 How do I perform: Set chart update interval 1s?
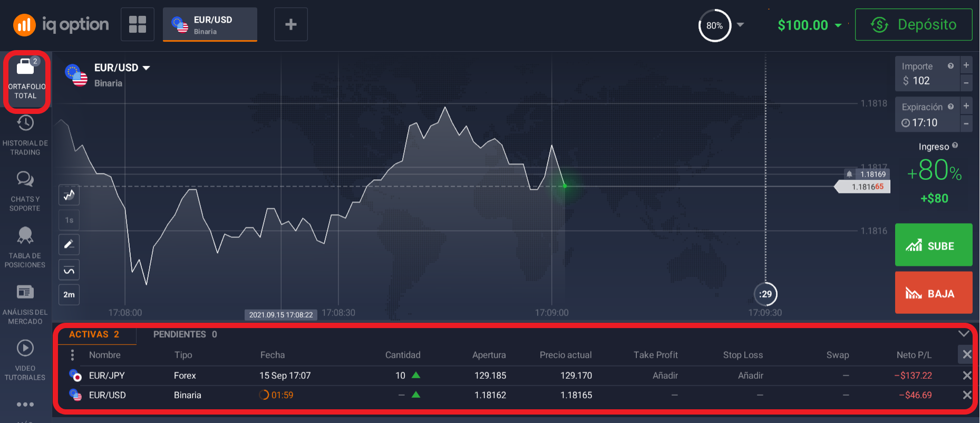(69, 220)
